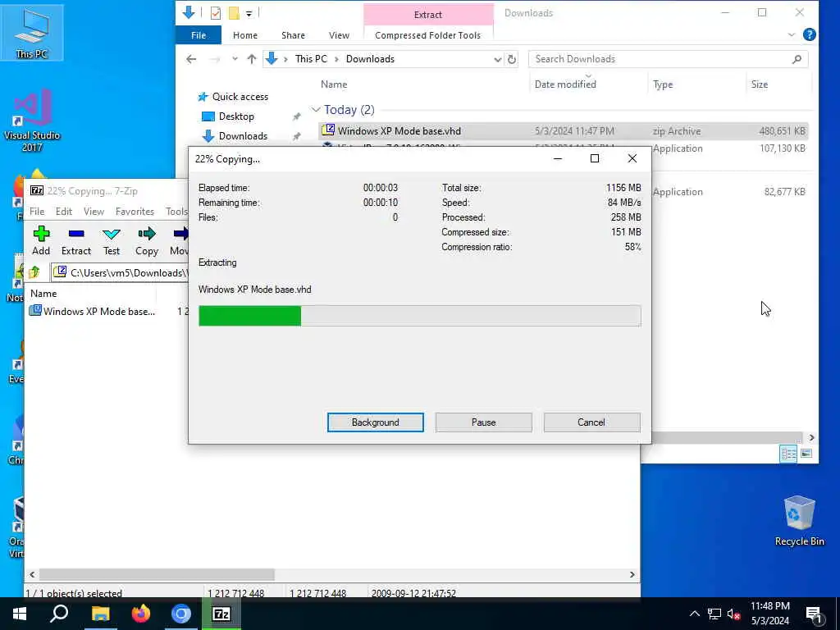840x630 pixels.
Task: Sort by Size column in Explorer
Action: point(759,84)
